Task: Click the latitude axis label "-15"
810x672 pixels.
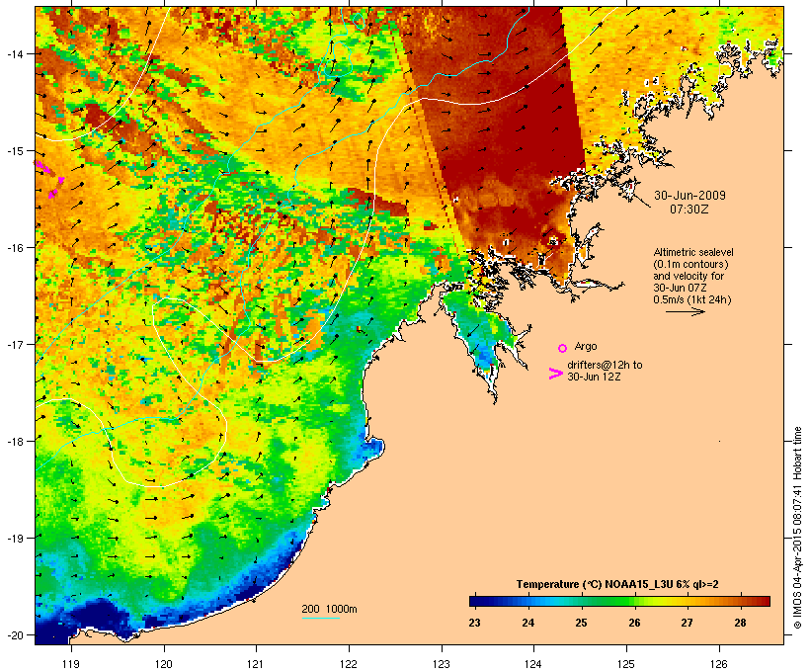Action: point(15,151)
